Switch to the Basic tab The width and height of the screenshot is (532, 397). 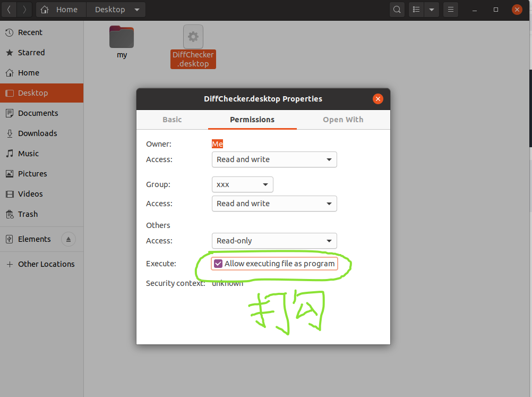point(172,120)
